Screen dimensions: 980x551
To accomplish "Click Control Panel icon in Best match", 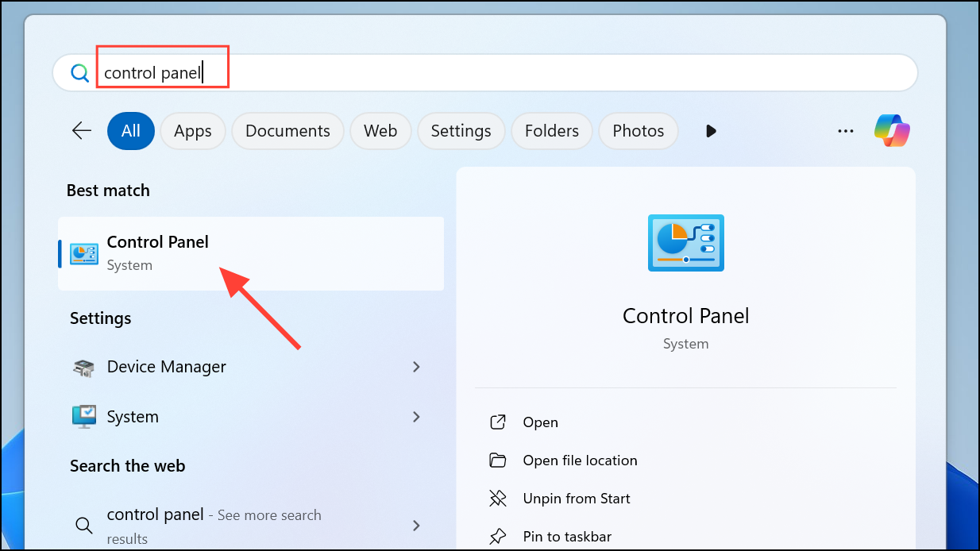I will tap(84, 253).
